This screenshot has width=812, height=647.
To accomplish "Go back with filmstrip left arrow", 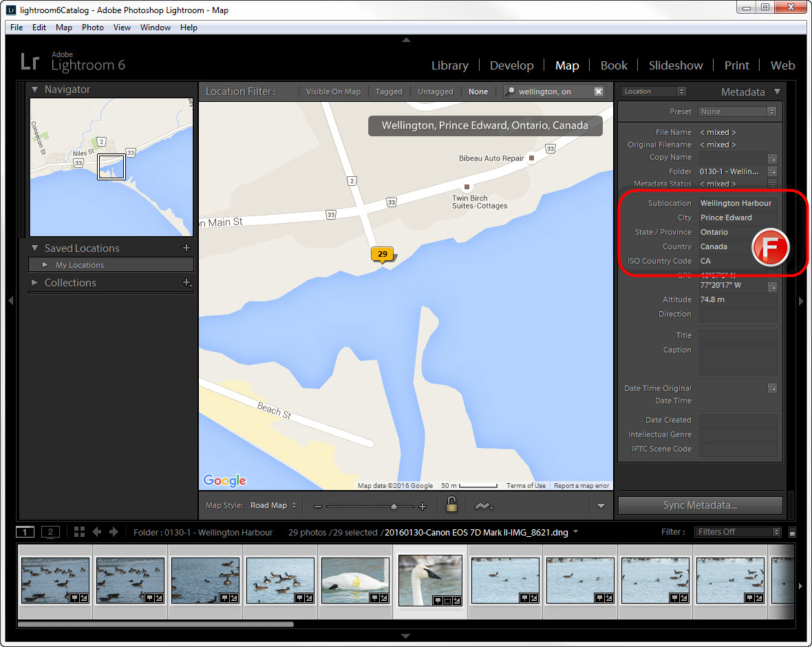I will pos(97,532).
